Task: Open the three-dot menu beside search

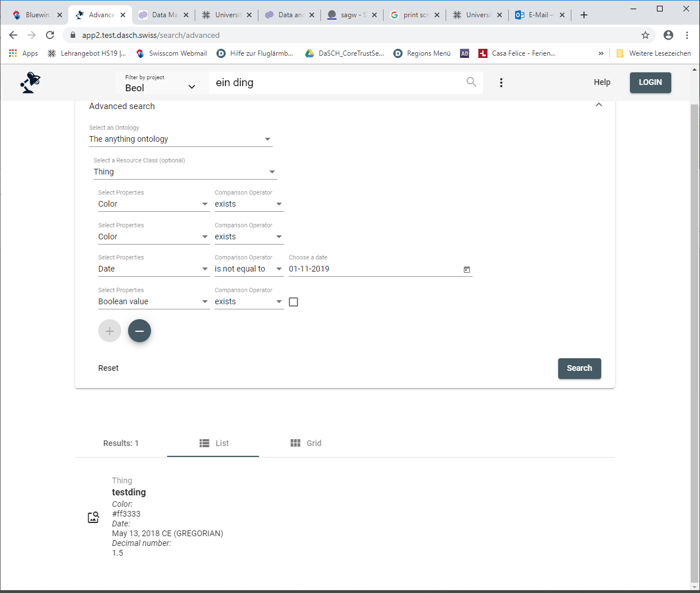Action: tap(501, 83)
